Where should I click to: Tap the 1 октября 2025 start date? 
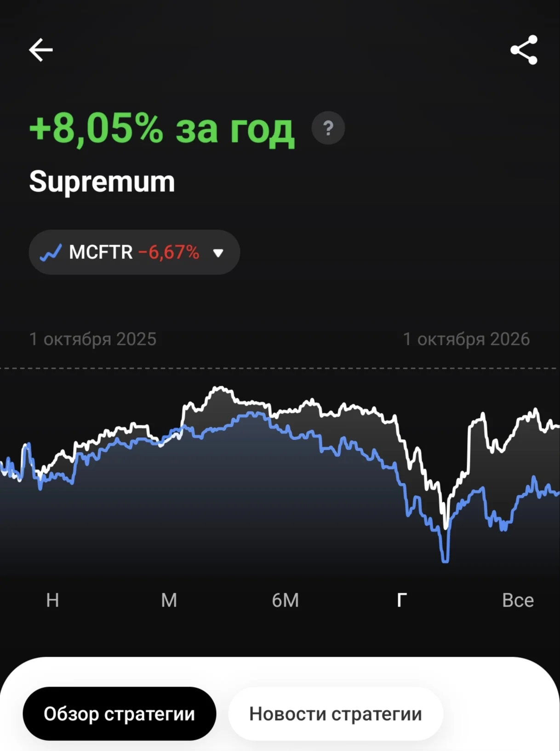coord(93,339)
